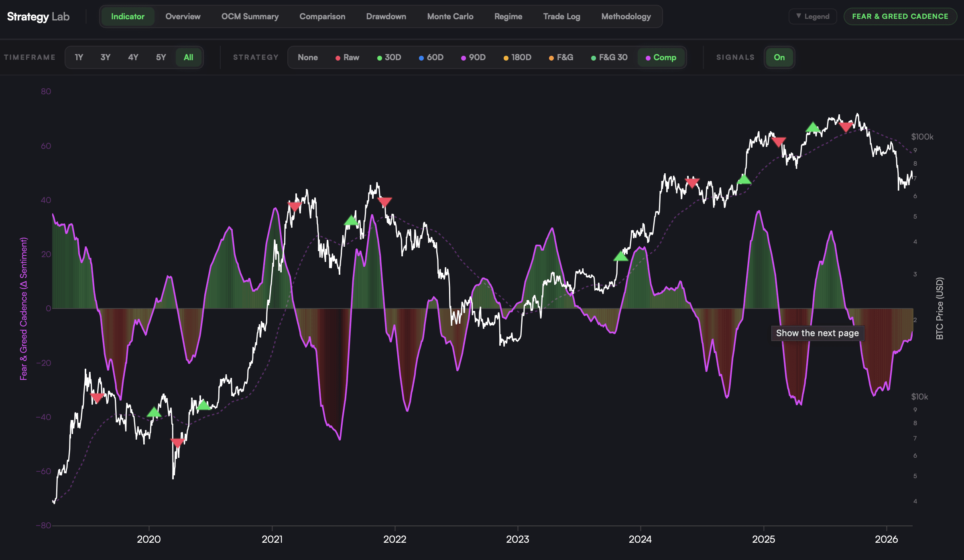
Task: Click the green buy marker in late 2024
Action: 744,179
